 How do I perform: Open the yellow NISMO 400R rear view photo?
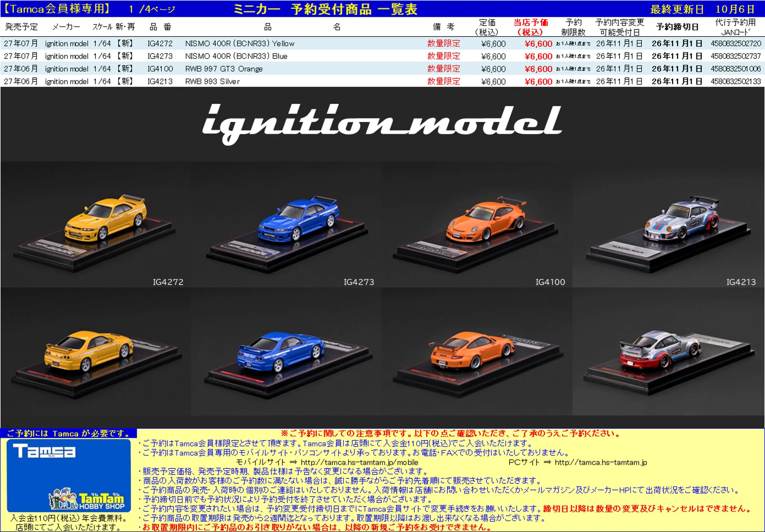coord(96,351)
